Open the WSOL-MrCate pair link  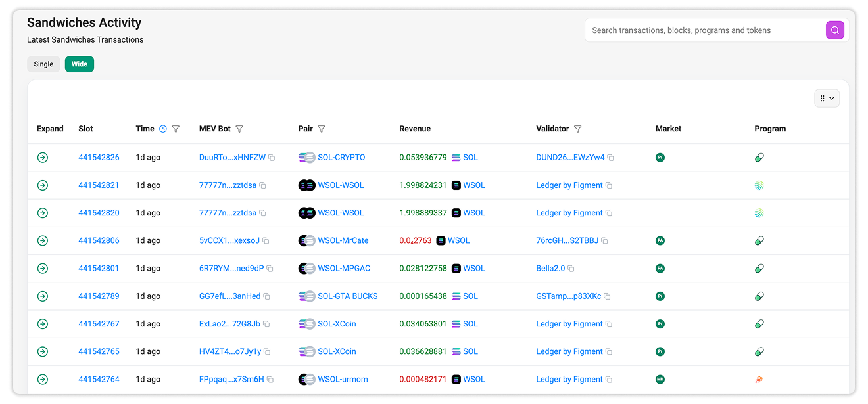click(343, 240)
